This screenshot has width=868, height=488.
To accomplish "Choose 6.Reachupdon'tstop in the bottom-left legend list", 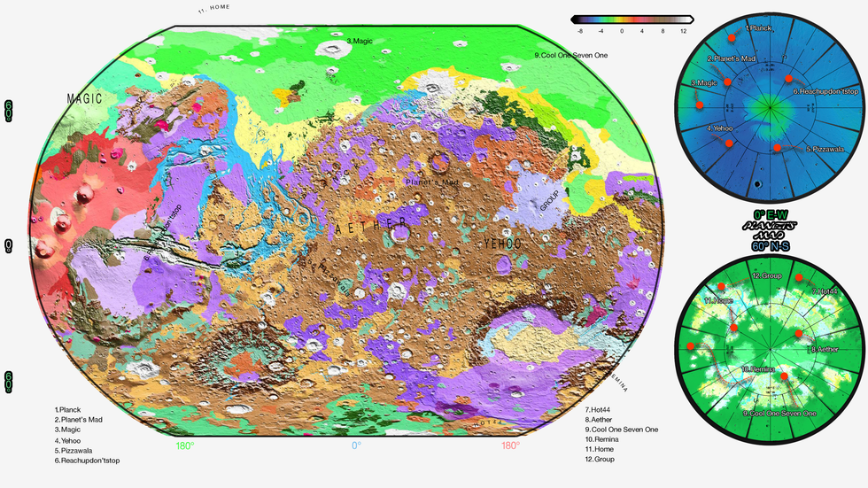I will point(87,461).
